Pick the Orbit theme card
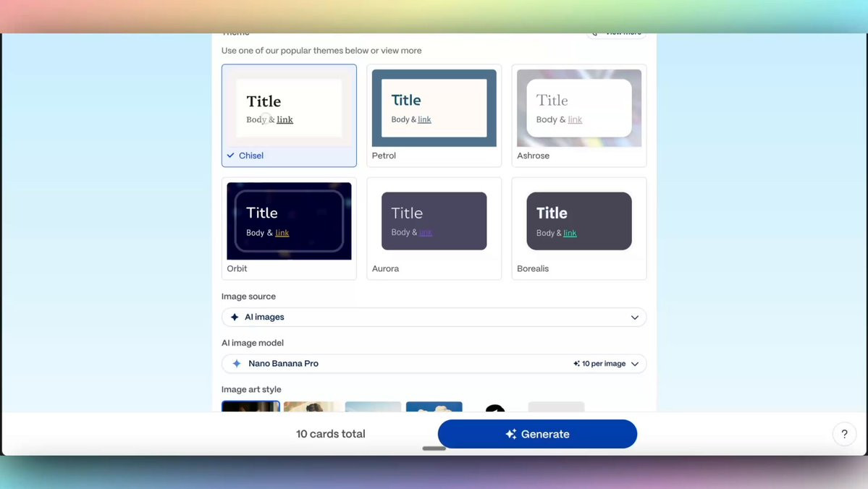This screenshot has height=489, width=868. tap(289, 228)
